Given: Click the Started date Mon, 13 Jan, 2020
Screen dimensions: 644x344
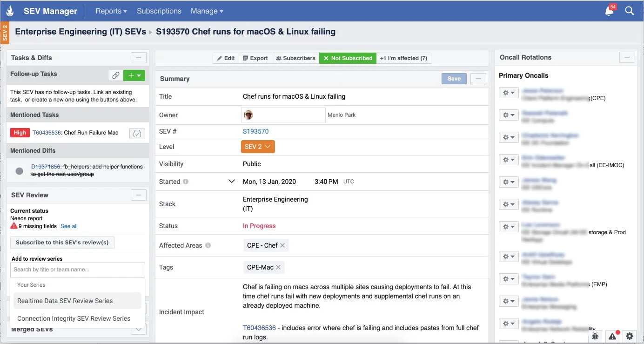Looking at the screenshot, I should 269,182.
